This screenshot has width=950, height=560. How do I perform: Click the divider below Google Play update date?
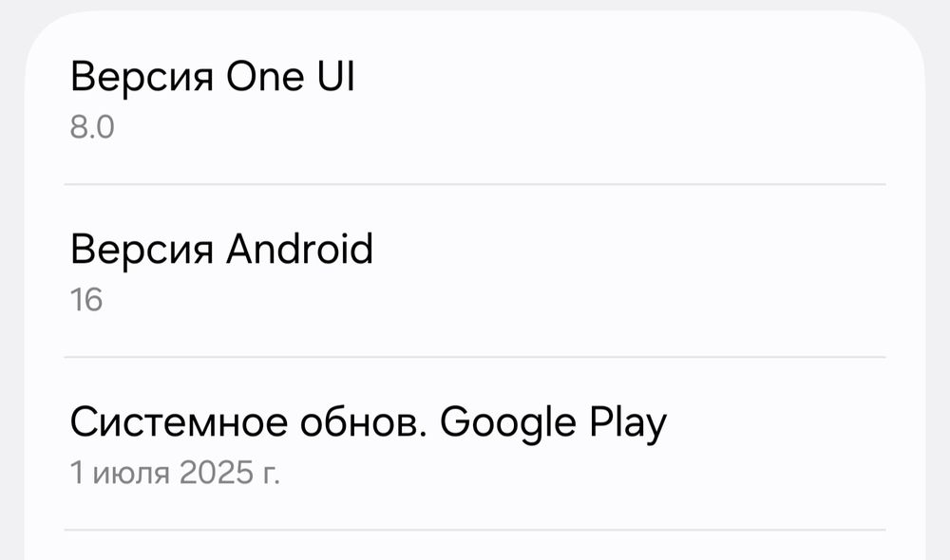[475, 530]
